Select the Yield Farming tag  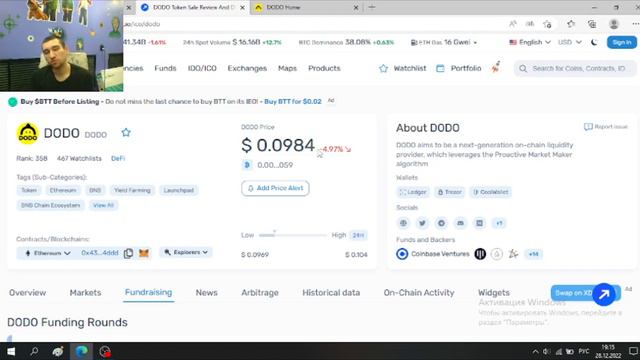pyautogui.click(x=132, y=190)
